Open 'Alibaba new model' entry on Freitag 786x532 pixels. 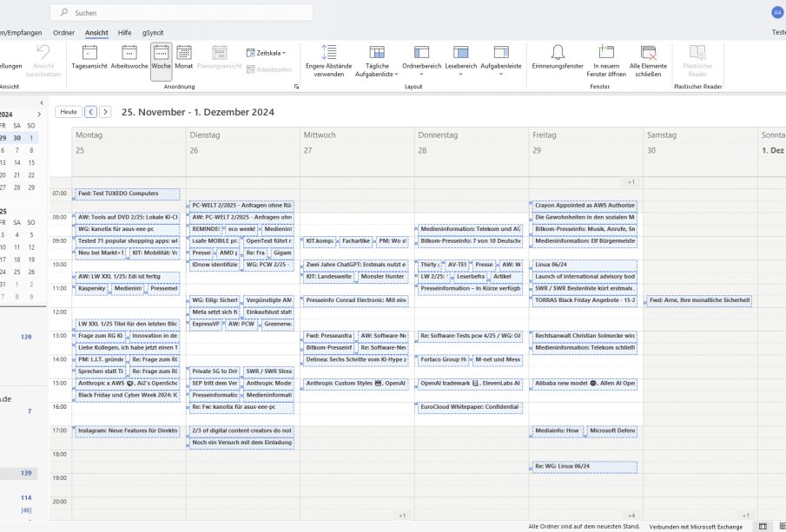tap(585, 384)
